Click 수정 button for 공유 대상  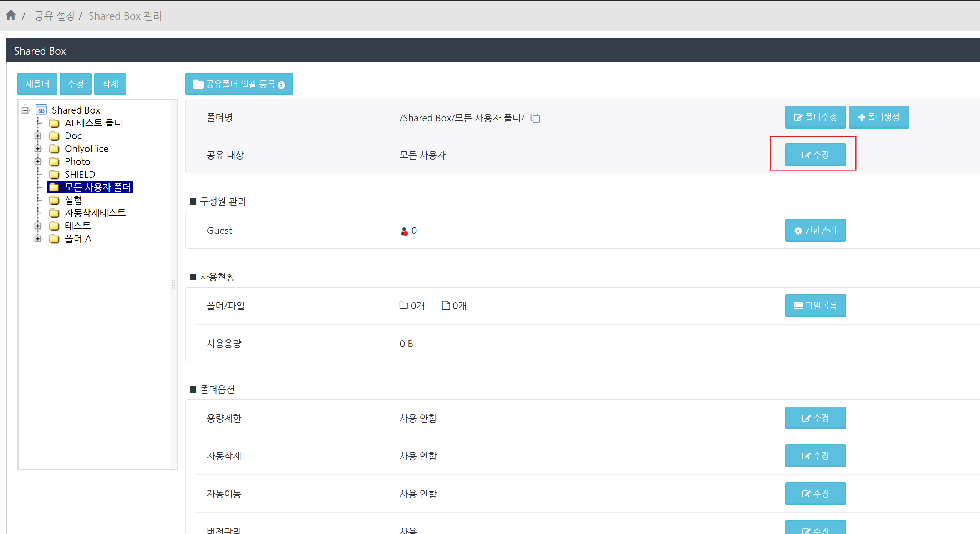tap(815, 155)
